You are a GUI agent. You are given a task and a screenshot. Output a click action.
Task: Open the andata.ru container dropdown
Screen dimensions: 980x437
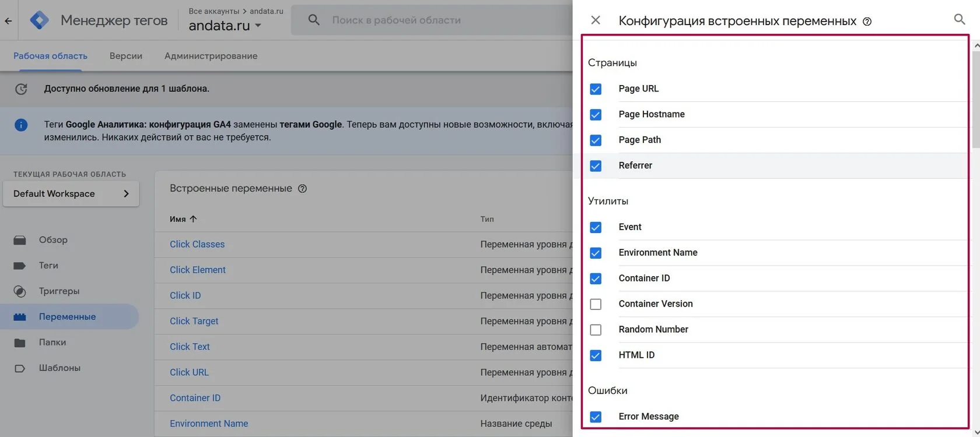pos(225,26)
